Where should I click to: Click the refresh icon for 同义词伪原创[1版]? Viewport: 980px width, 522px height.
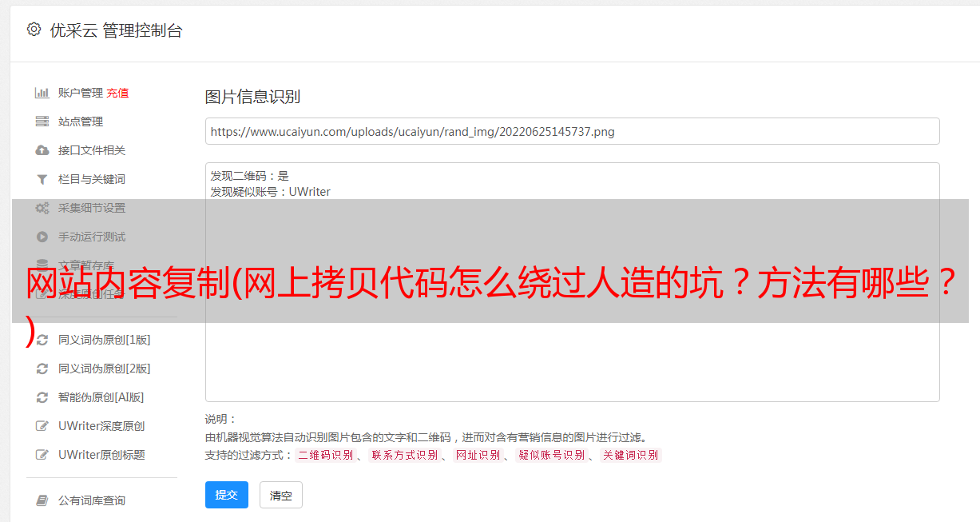coord(42,340)
